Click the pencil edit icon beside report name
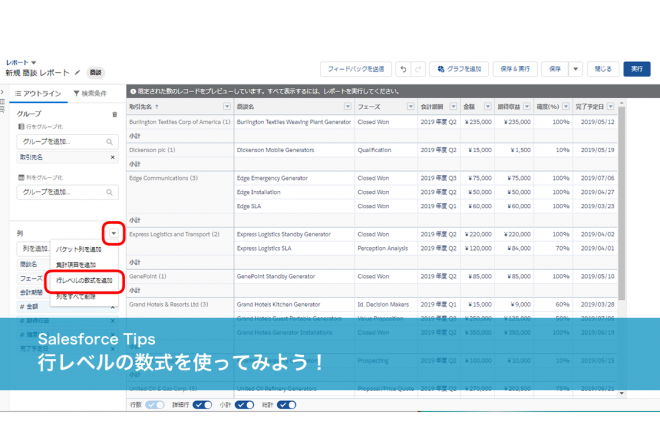Image resolution: width=660 pixels, height=438 pixels. point(77,73)
